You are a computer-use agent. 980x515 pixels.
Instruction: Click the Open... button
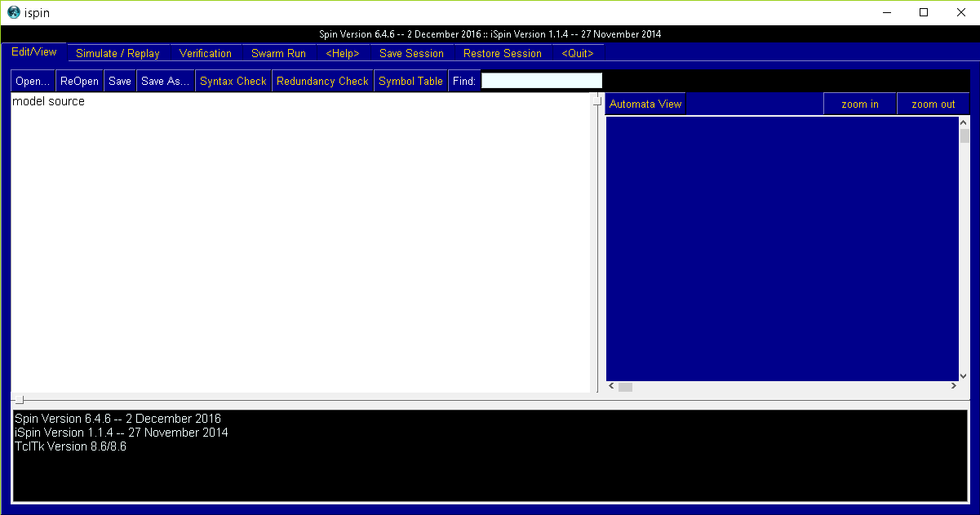point(33,81)
